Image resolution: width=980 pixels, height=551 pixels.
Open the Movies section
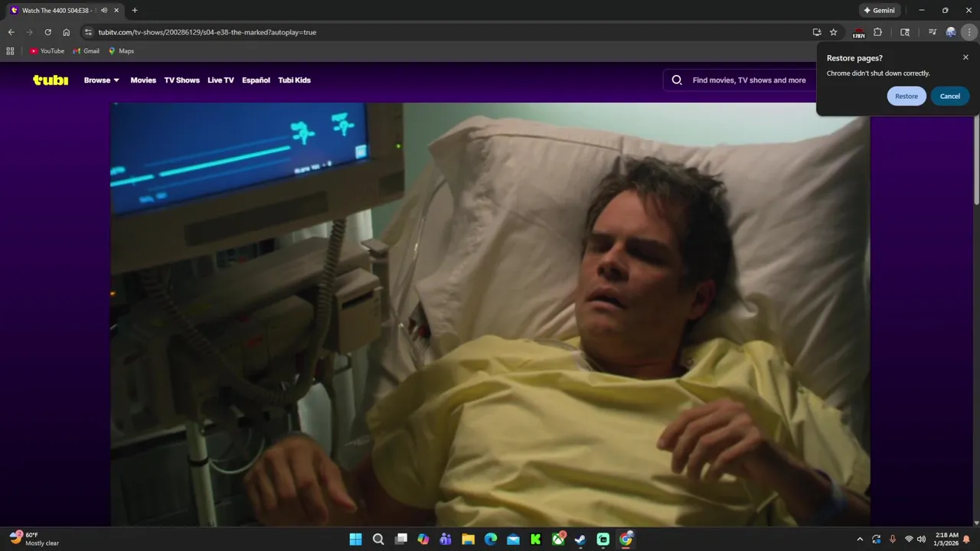click(x=143, y=80)
